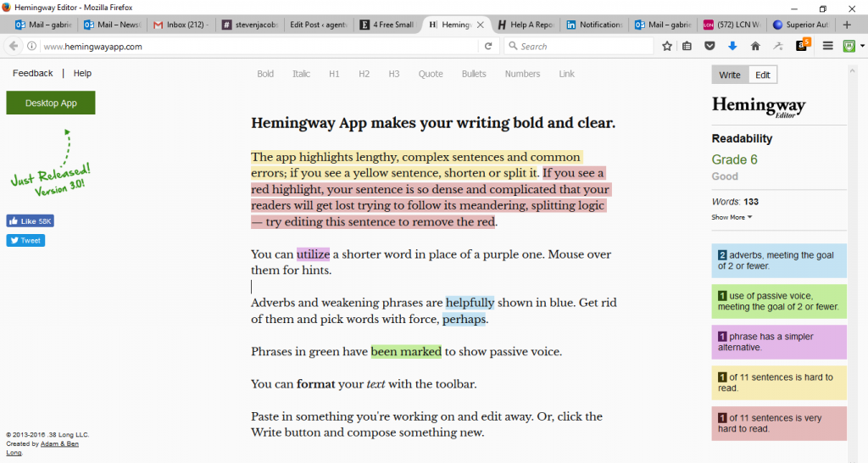This screenshot has width=868, height=463.
Task: Apply Bold formatting from the toolbar
Action: pyautogui.click(x=265, y=74)
